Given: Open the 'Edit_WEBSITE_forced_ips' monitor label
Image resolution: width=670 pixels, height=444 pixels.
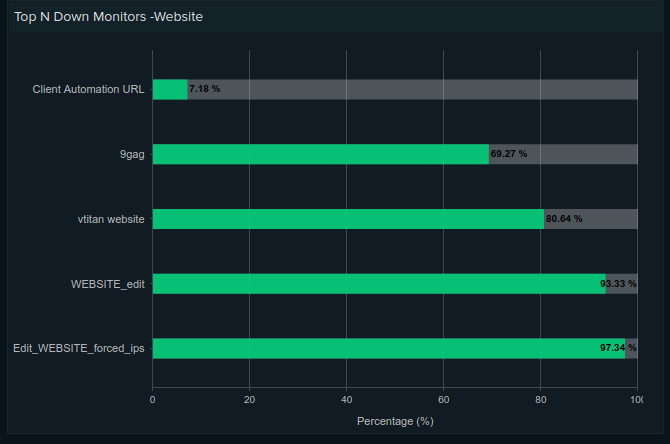Looking at the screenshot, I should (79, 348).
